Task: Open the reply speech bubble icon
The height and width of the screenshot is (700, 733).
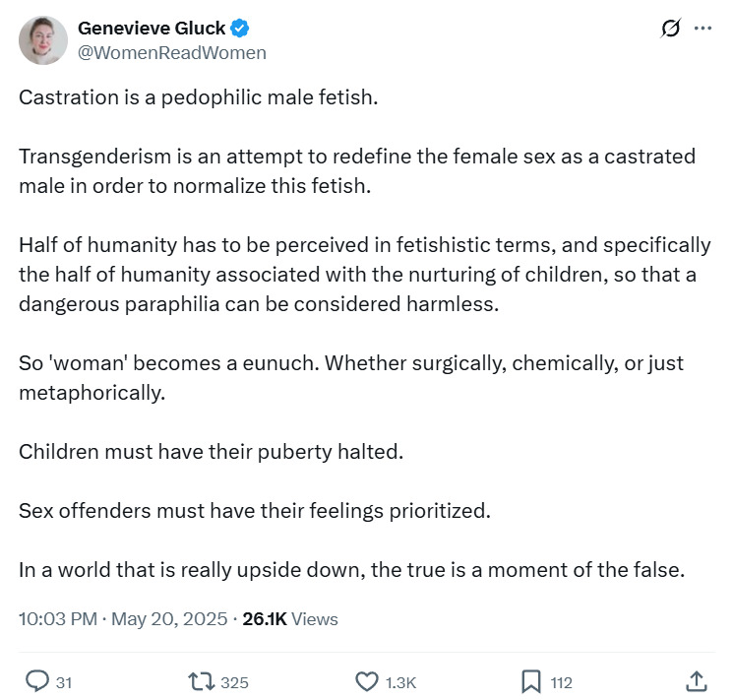Action: pos(37,681)
